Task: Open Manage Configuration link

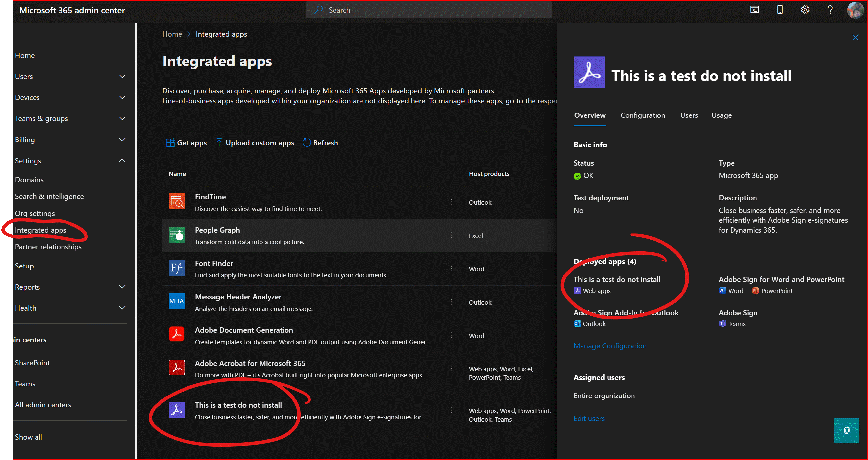Action: (x=610, y=346)
